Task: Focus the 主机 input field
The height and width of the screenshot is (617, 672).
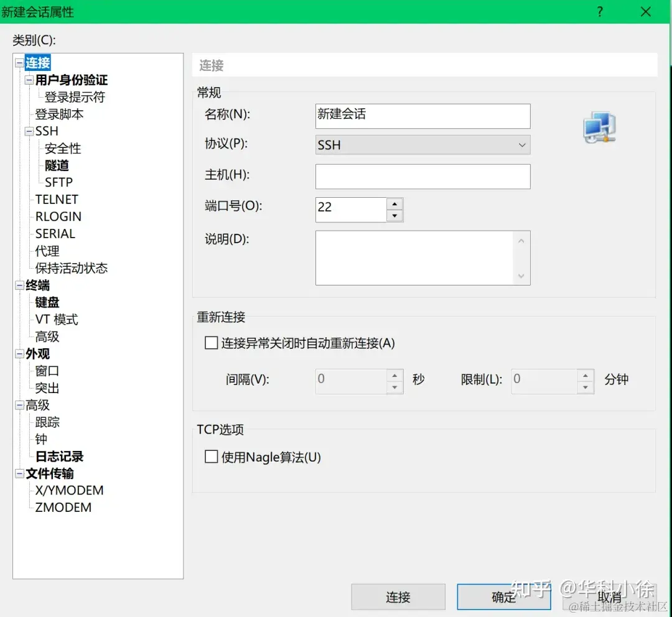Action: click(422, 177)
